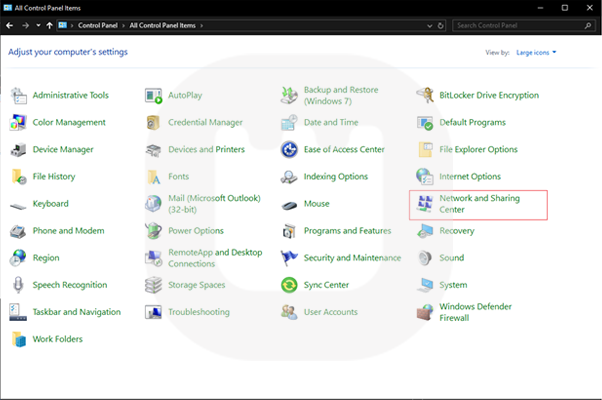This screenshot has width=602, height=400.
Task: Expand the recent locations chevron beside Forward
Action: (38, 25)
